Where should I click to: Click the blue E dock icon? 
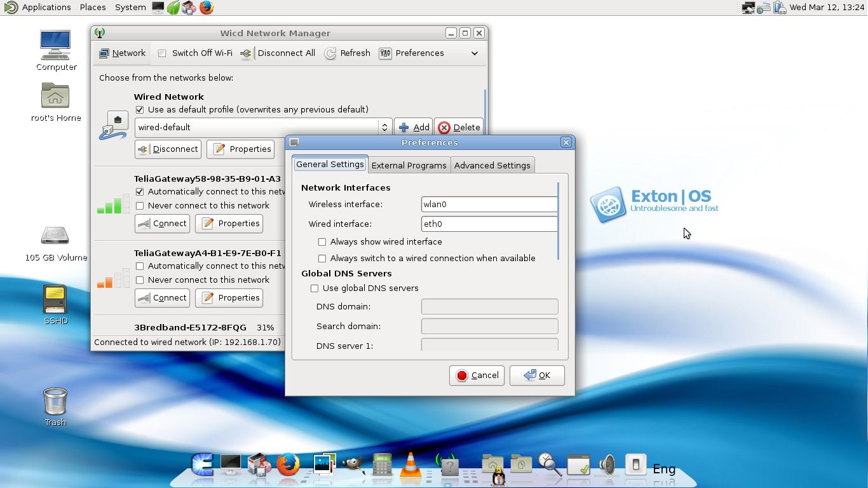point(202,465)
